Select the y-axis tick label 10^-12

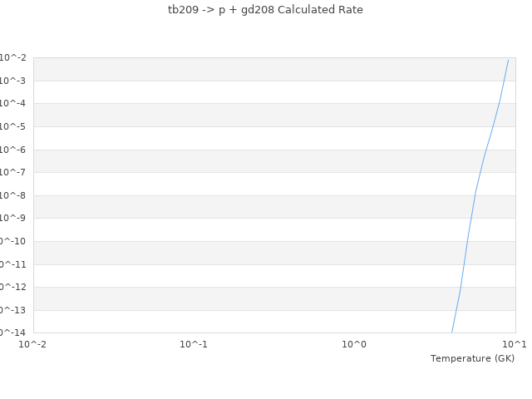tap(12, 287)
